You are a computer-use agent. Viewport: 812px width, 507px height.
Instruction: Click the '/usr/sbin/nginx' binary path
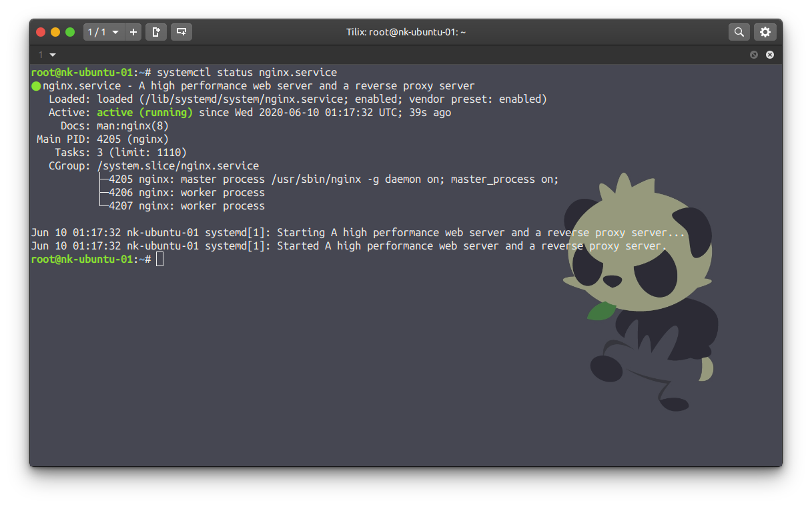tap(316, 179)
